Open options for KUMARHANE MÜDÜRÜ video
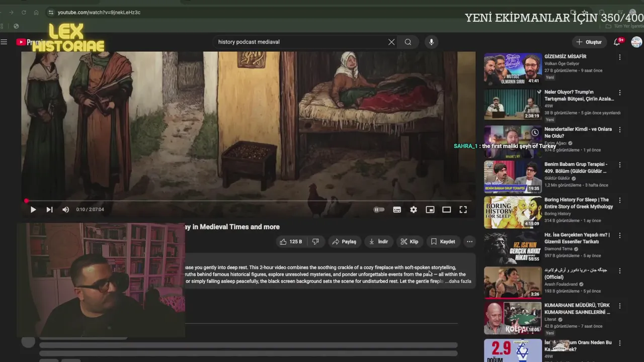 coord(620,306)
